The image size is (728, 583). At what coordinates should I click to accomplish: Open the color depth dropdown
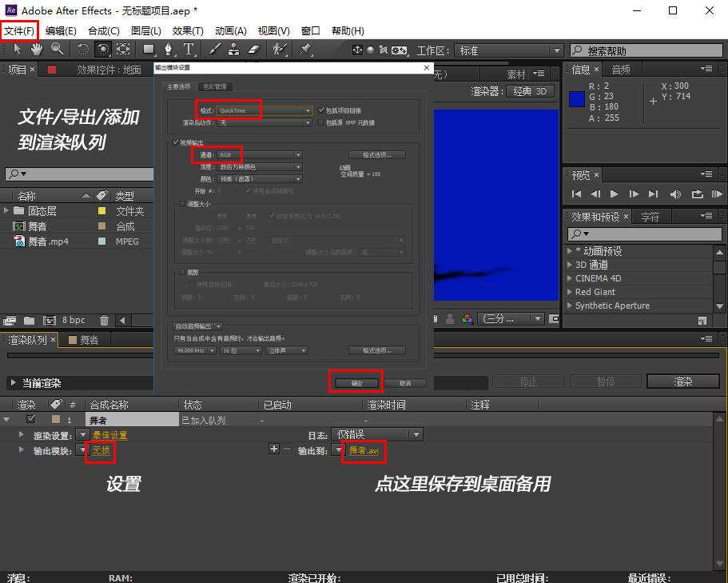[259, 167]
